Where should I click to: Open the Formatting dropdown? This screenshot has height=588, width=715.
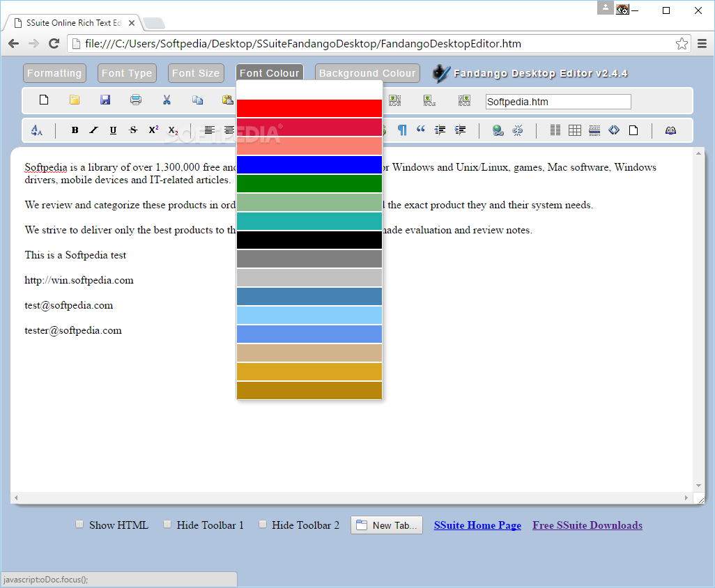pyautogui.click(x=54, y=73)
